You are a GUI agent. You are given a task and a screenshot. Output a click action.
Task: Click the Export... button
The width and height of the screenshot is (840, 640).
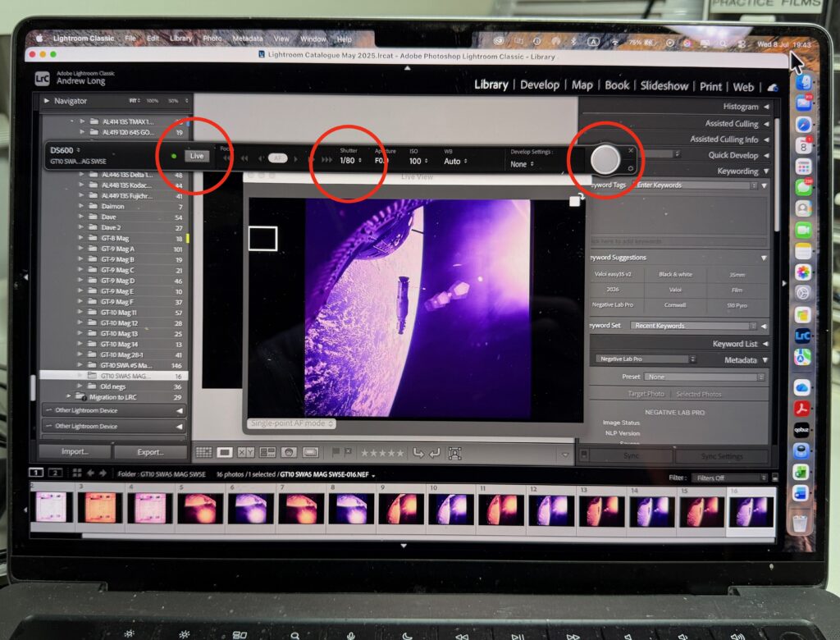pos(151,452)
